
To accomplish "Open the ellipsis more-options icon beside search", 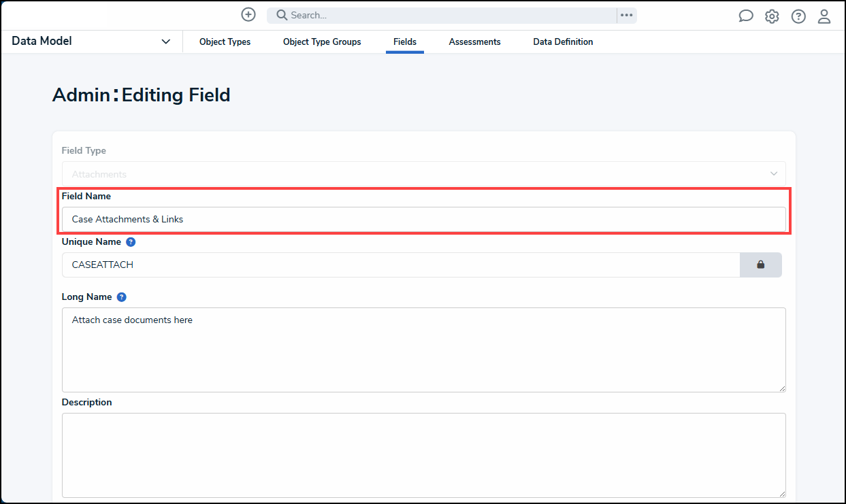I will click(x=626, y=15).
